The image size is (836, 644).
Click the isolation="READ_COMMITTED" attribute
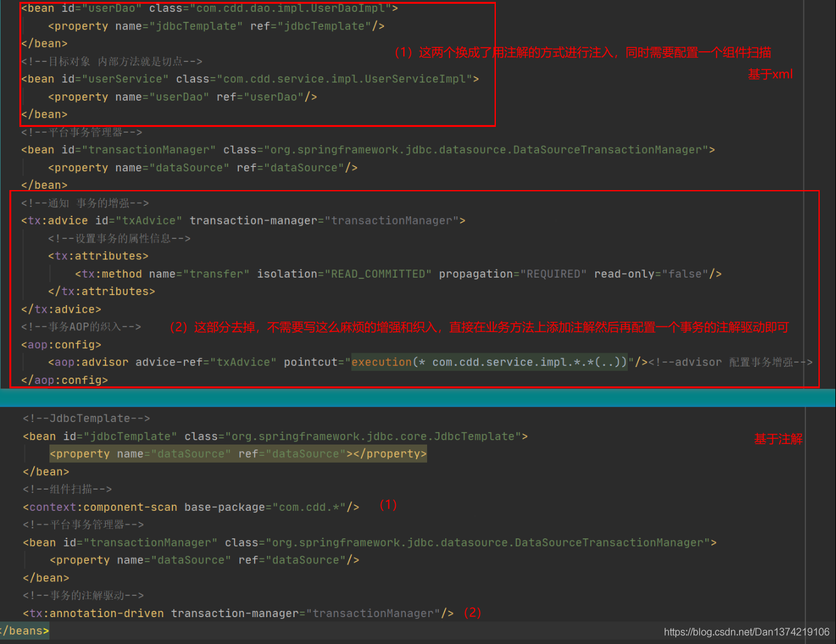click(x=345, y=274)
